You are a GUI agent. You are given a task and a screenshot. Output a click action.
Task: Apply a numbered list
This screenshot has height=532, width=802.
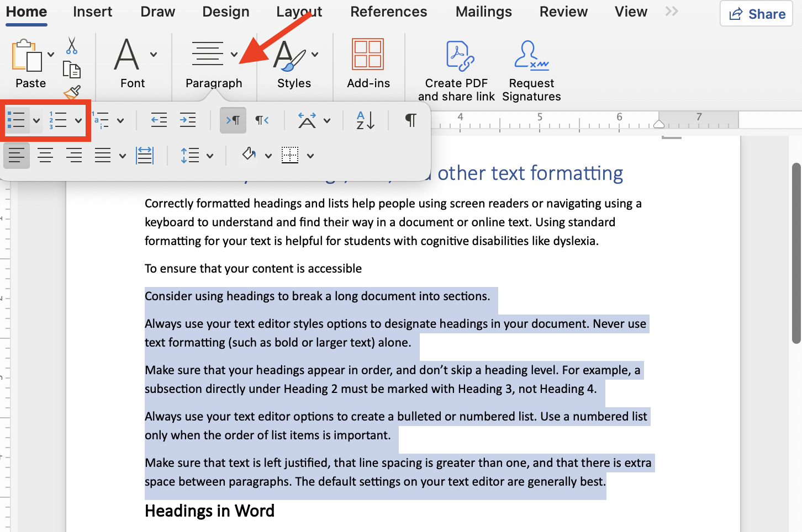[60, 120]
